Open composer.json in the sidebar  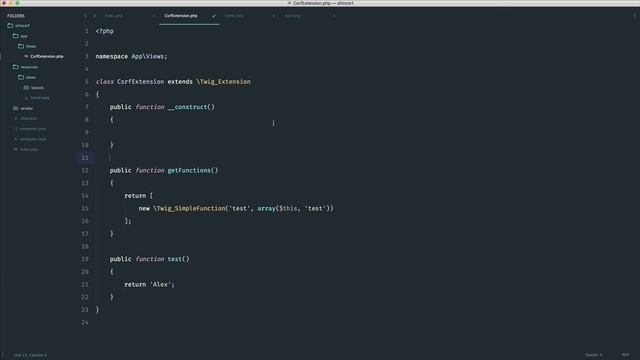coord(33,129)
